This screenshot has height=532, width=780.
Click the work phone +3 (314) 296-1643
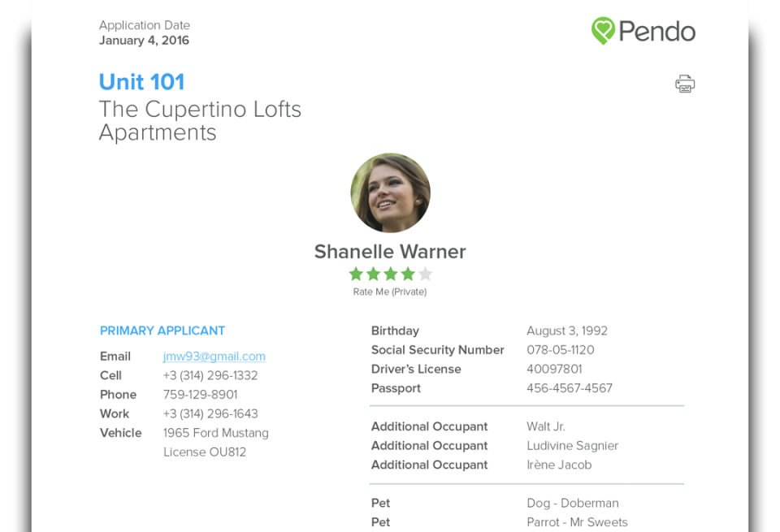210,413
